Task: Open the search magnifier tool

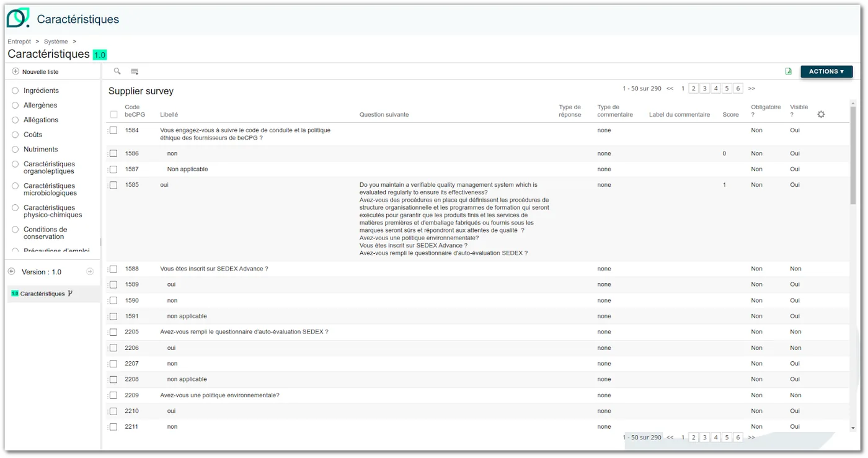Action: (117, 71)
